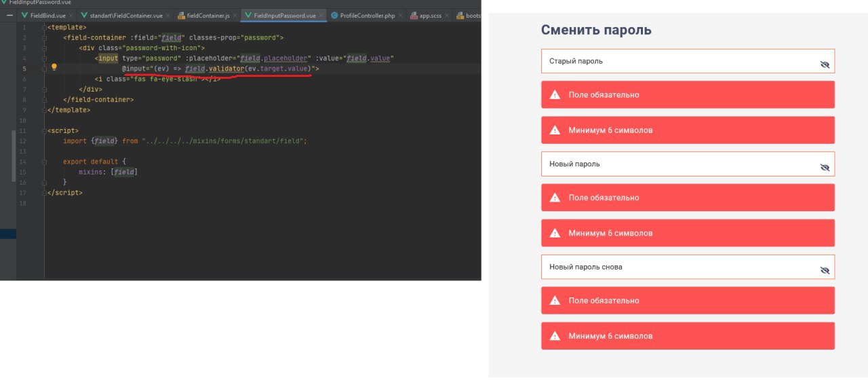Click line number 10 in the gutter
The image size is (868, 389).
coord(24,120)
